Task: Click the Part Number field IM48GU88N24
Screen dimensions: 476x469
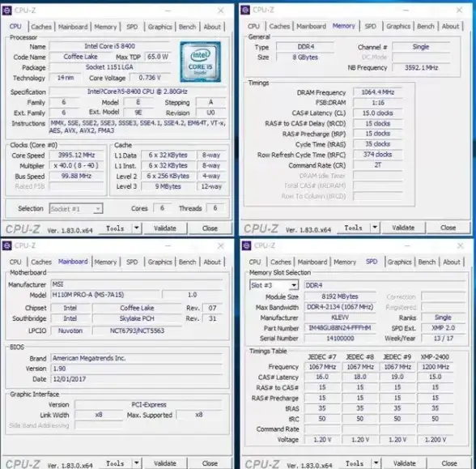Action: coord(340,328)
